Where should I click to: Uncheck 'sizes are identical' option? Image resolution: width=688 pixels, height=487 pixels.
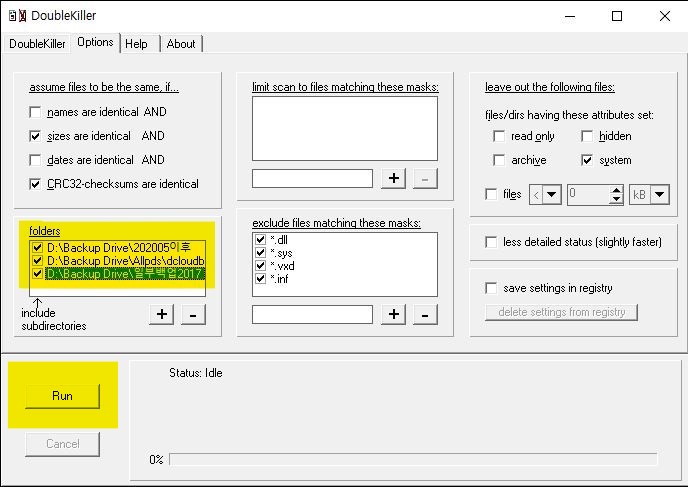coord(35,136)
